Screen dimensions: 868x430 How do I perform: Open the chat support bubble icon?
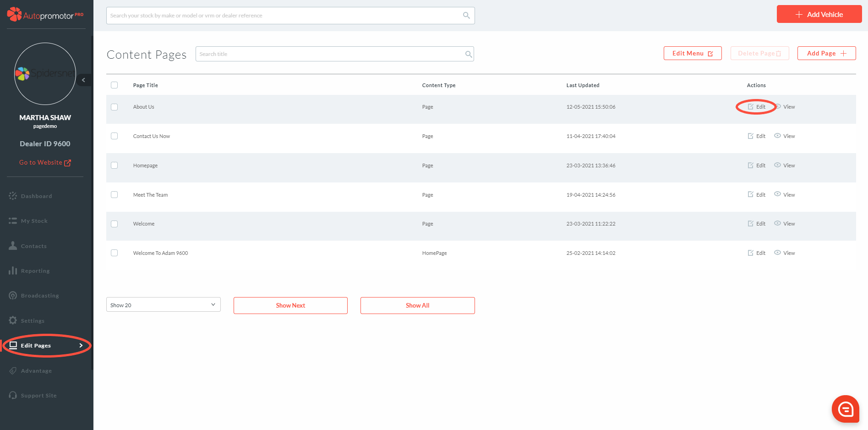[x=845, y=408]
